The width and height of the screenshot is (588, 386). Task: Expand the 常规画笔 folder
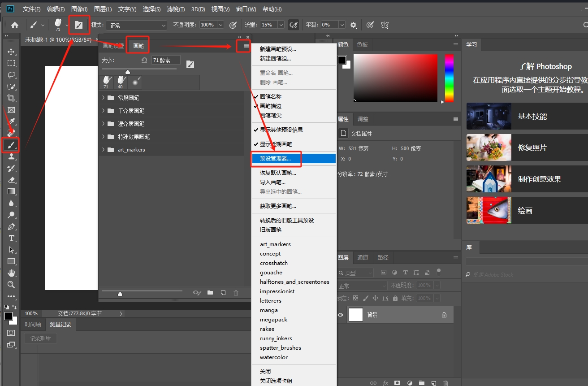tap(103, 98)
